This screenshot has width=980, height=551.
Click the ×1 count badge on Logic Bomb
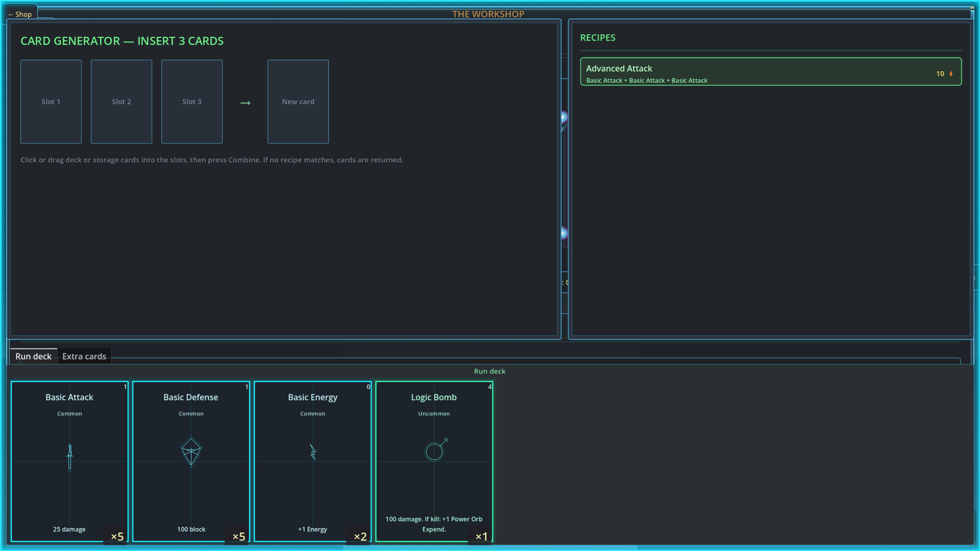point(480,536)
